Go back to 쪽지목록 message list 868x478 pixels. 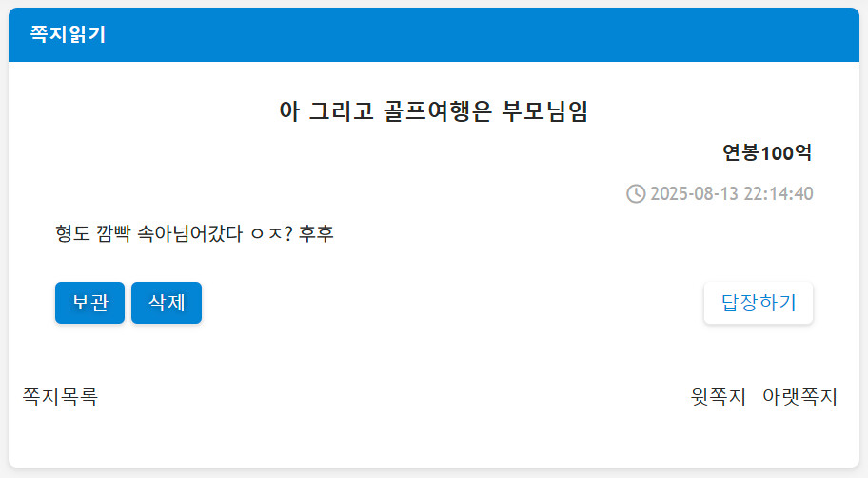click(60, 396)
